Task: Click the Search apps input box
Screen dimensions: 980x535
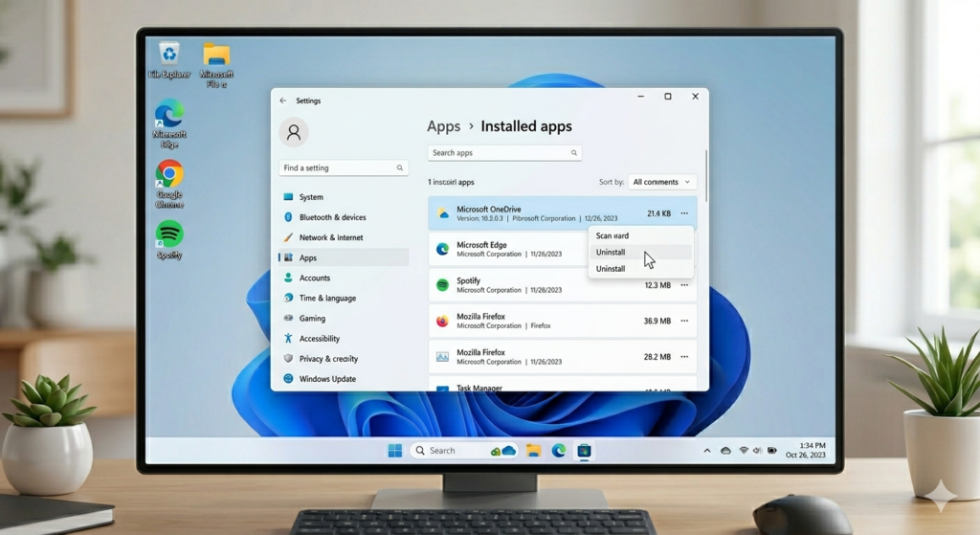Action: (504, 152)
